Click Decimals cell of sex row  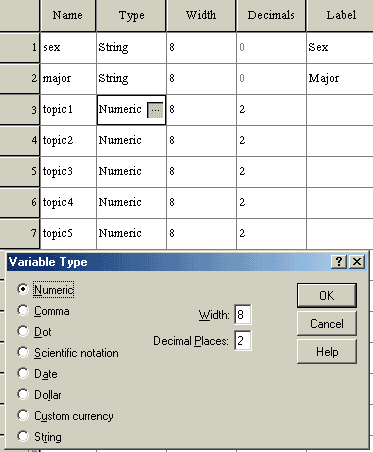coord(271,47)
